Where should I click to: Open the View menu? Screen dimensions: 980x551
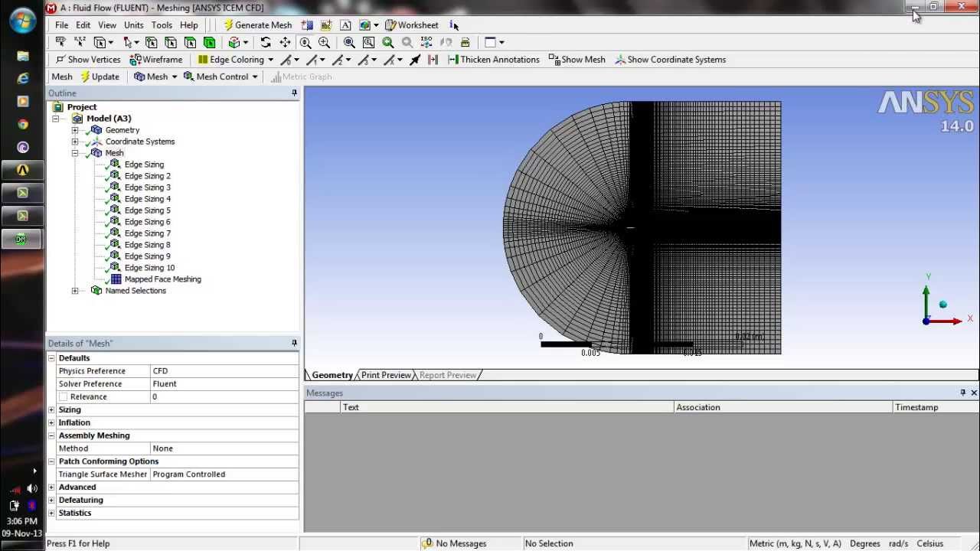pos(107,25)
